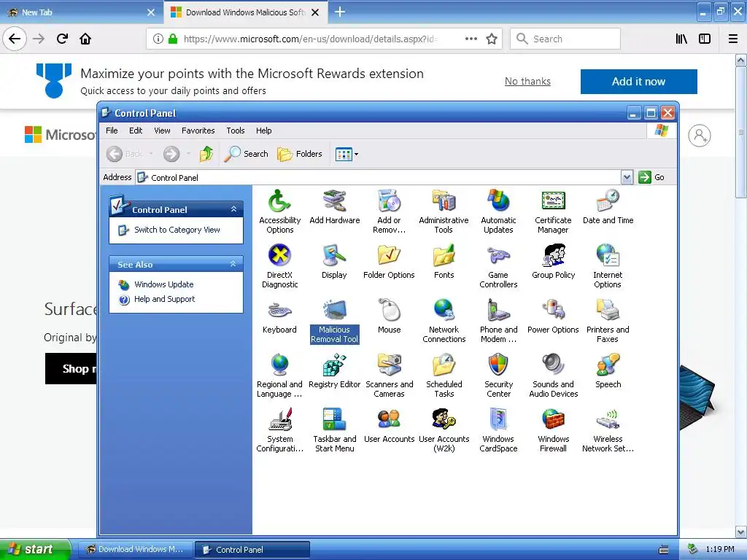The height and width of the screenshot is (560, 747).
Task: Open Windows CardSpace icon
Action: pyautogui.click(x=498, y=430)
